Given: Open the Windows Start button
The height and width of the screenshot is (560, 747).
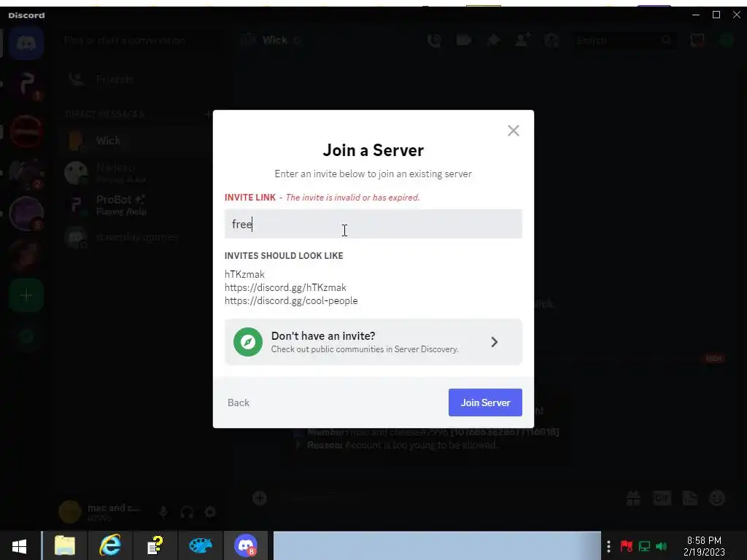Looking at the screenshot, I should click(x=20, y=545).
